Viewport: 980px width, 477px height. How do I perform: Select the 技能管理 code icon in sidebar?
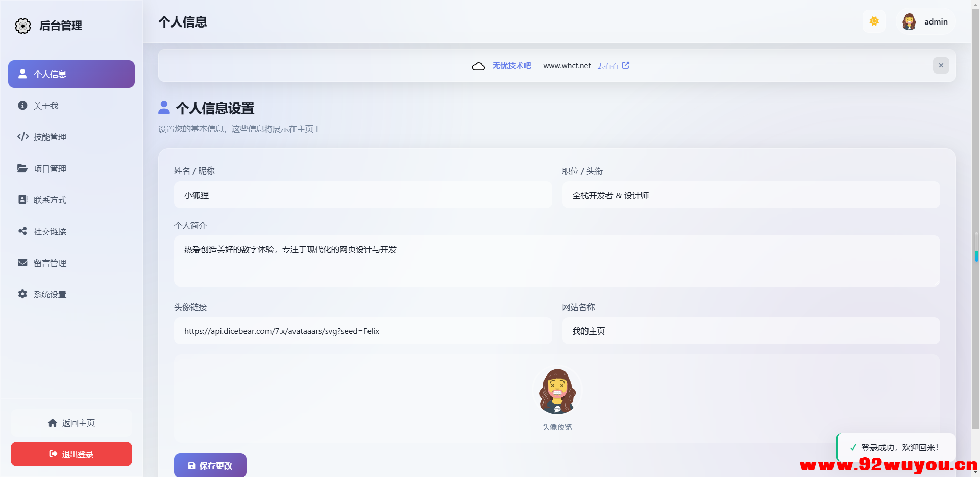[22, 137]
